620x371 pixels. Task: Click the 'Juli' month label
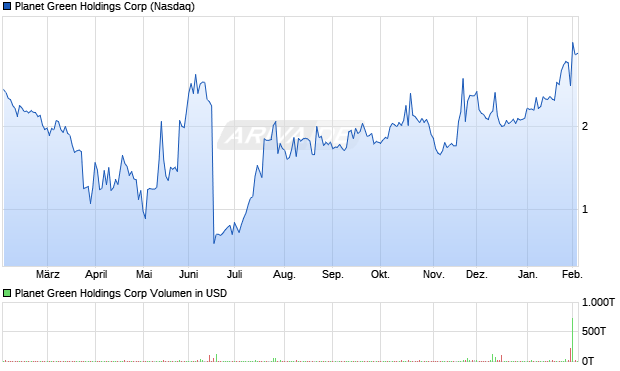(234, 274)
